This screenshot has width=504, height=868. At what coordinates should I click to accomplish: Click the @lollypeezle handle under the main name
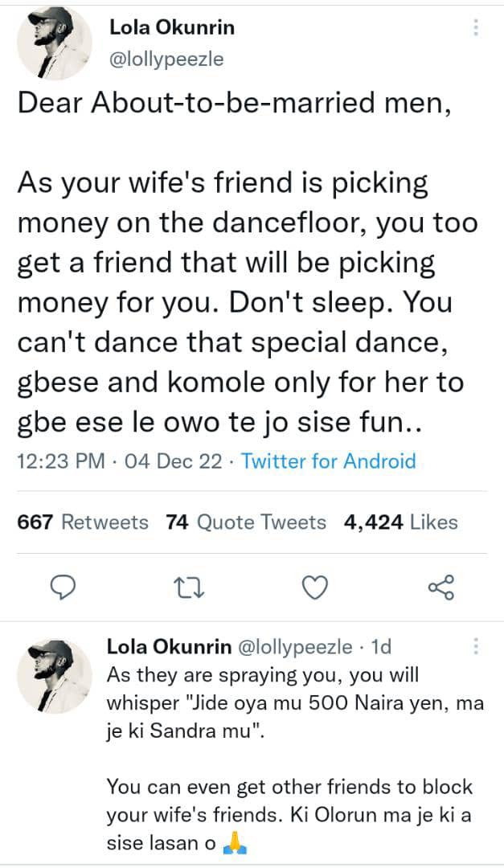pyautogui.click(x=166, y=59)
